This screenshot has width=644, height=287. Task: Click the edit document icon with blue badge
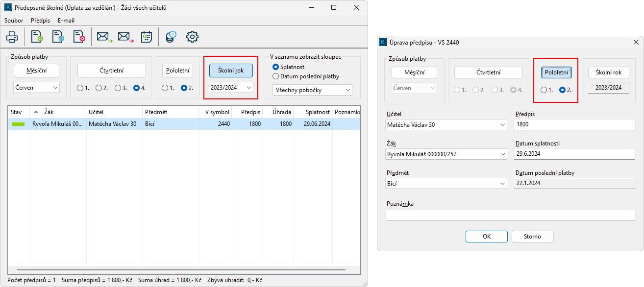point(58,37)
